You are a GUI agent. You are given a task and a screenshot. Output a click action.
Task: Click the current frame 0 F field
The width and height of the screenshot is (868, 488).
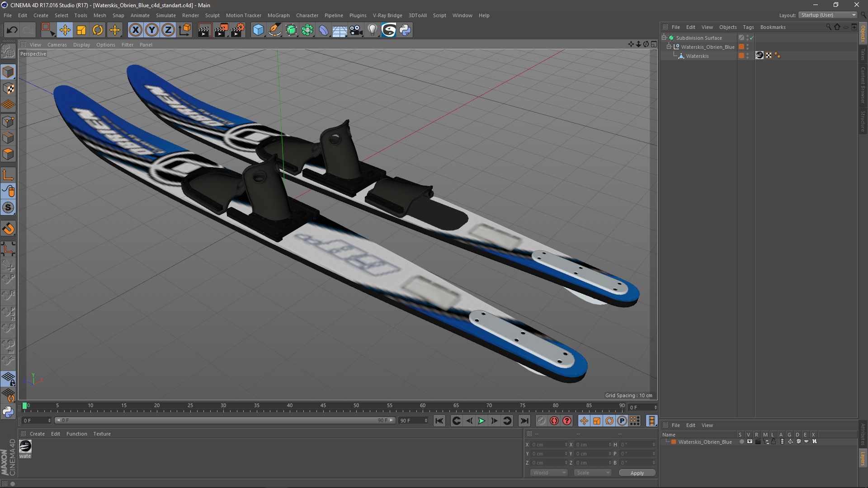coord(37,421)
